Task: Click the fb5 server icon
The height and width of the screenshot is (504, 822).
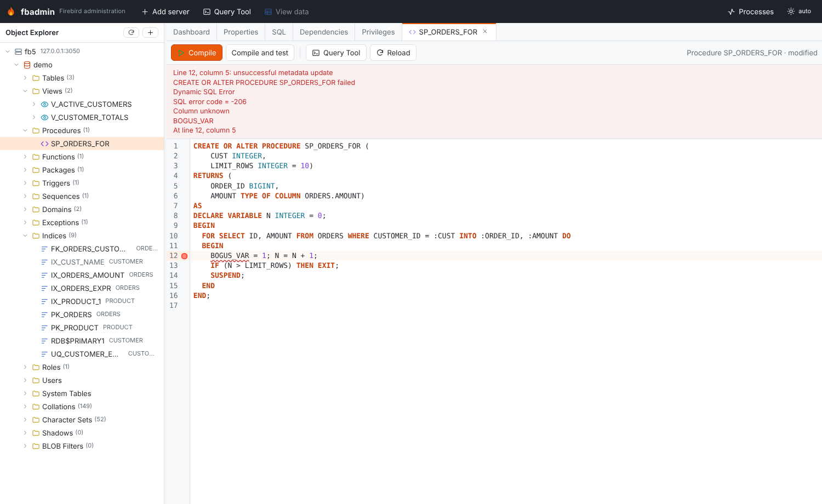Action: tap(18, 51)
